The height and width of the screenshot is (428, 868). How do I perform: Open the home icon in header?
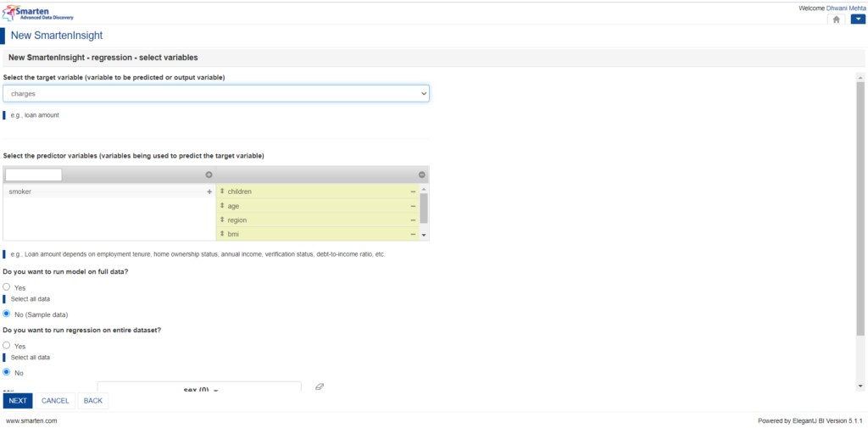point(836,19)
